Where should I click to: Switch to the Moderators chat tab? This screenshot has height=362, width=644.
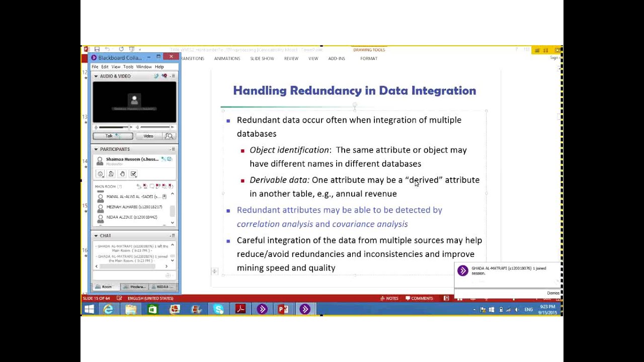click(x=134, y=287)
